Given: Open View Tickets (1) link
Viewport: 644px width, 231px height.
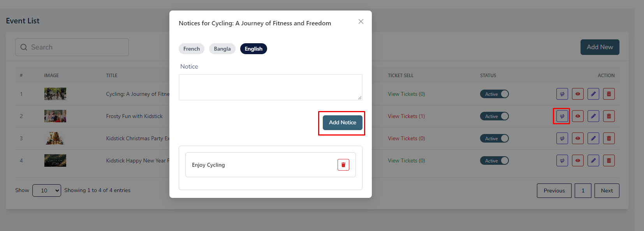Looking at the screenshot, I should click(406, 116).
